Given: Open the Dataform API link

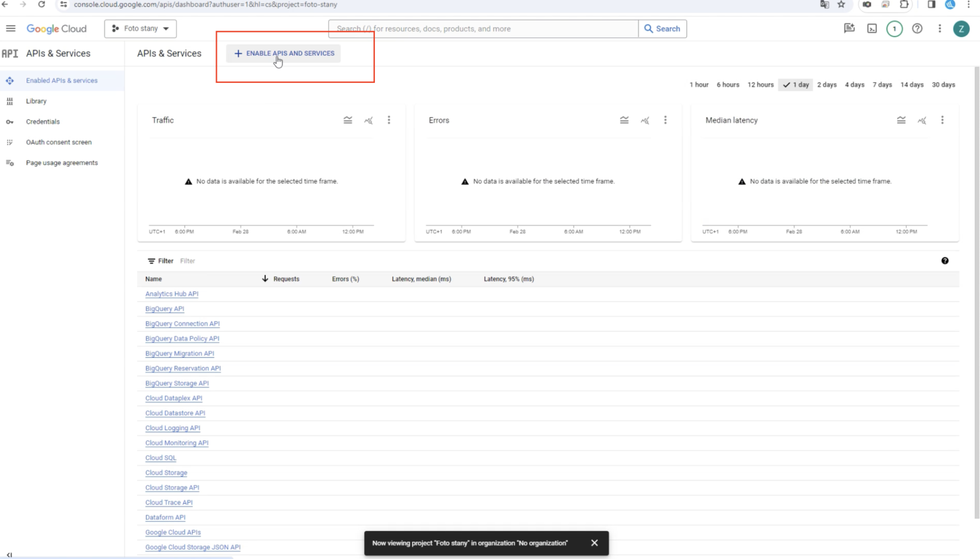Looking at the screenshot, I should click(x=165, y=518).
